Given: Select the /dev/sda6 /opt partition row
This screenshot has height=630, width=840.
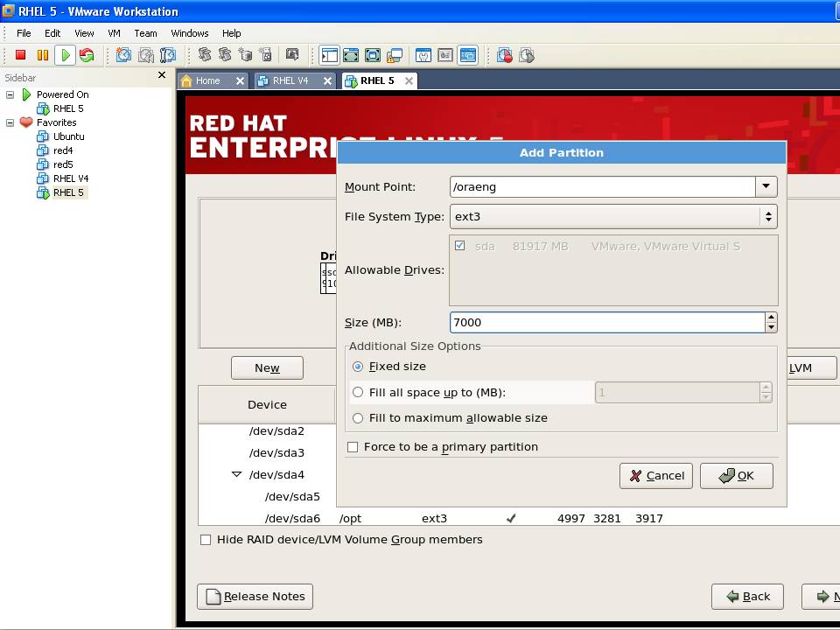Looking at the screenshot, I should coord(519,519).
